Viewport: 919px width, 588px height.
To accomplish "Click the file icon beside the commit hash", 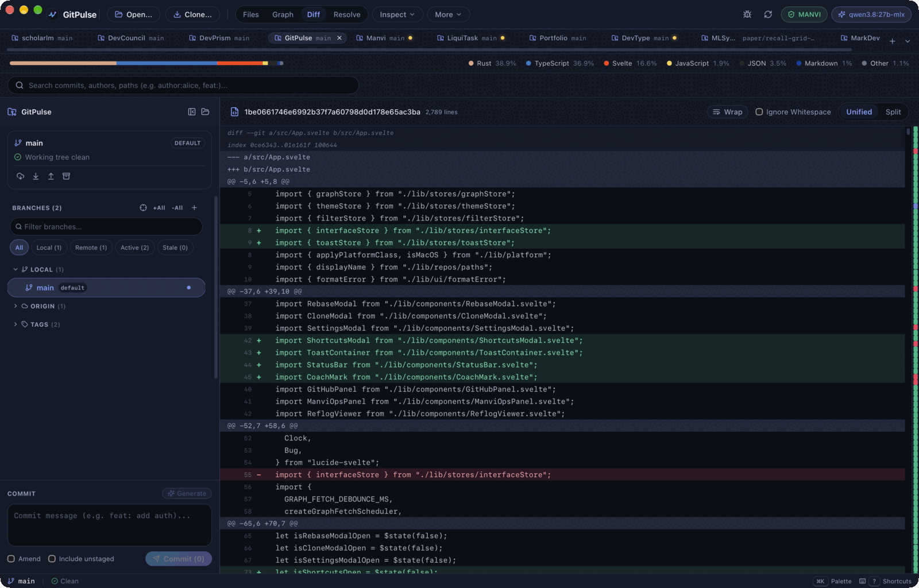I will pyautogui.click(x=234, y=112).
